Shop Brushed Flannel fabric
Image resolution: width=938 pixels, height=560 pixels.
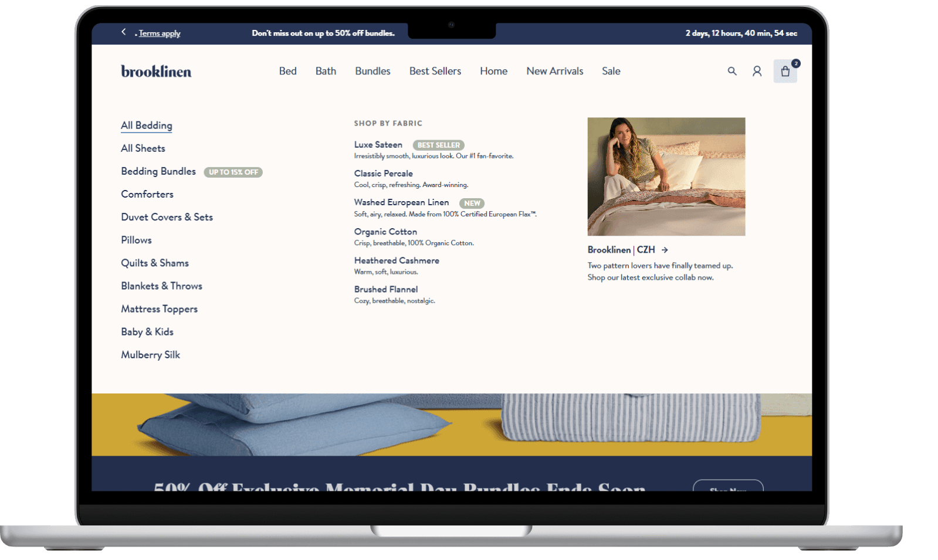(x=386, y=289)
